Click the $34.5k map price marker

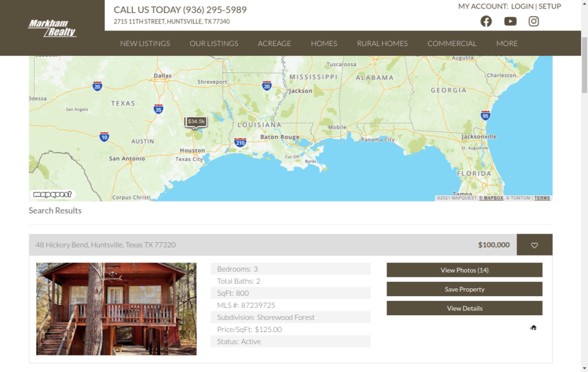(x=196, y=122)
